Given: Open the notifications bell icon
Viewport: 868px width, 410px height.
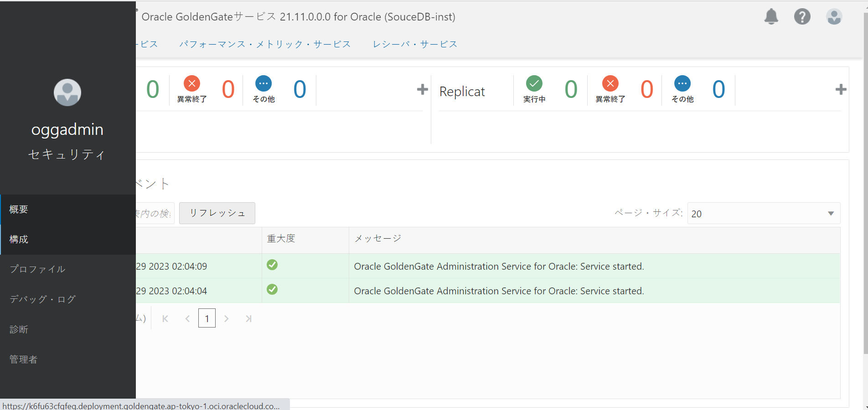Looking at the screenshot, I should pos(771,17).
